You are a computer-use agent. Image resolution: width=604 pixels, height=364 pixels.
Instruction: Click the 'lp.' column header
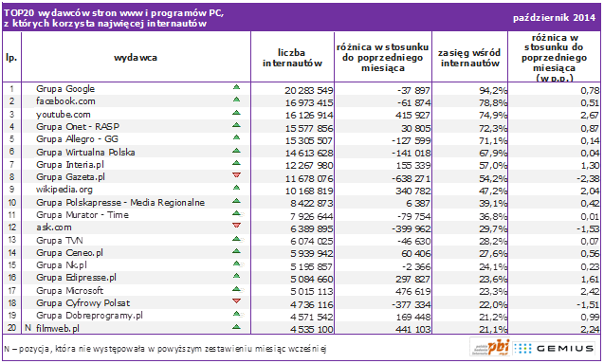(11, 58)
